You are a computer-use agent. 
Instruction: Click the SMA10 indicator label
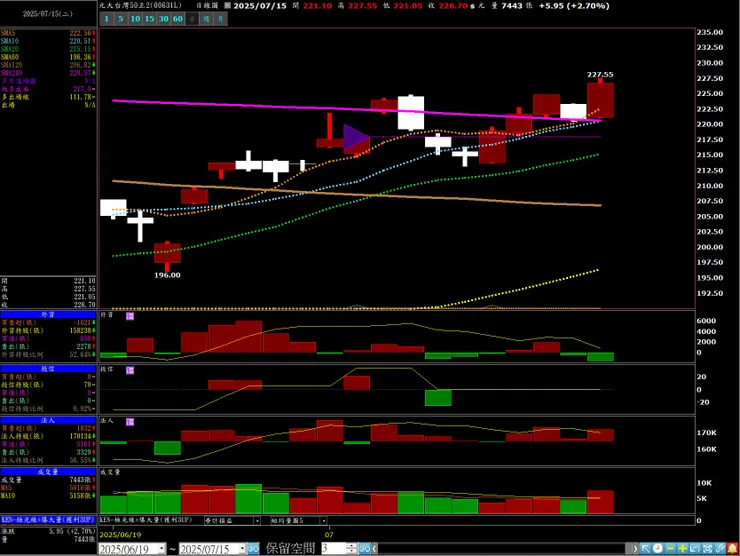[9, 41]
